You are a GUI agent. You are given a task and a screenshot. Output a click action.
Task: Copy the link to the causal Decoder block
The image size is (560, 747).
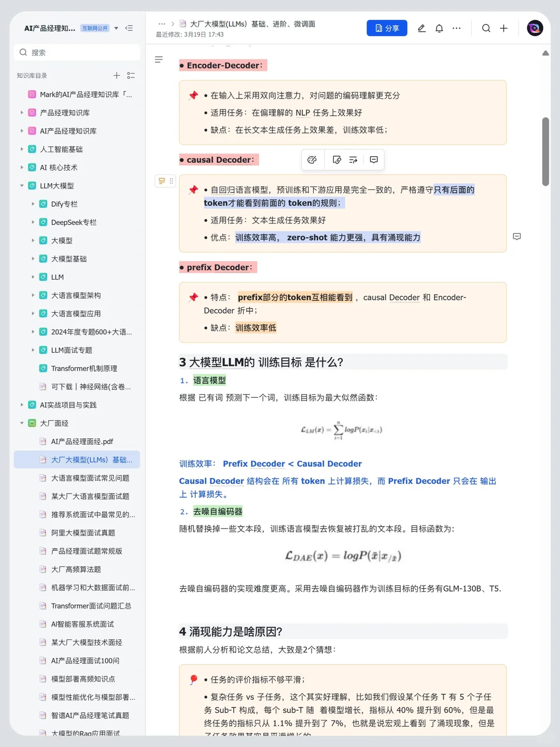tap(337, 159)
